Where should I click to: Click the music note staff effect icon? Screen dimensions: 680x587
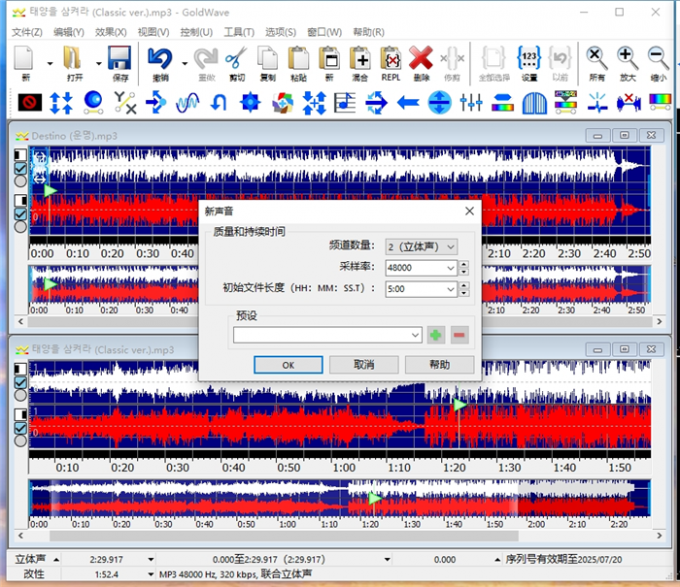tap(345, 103)
